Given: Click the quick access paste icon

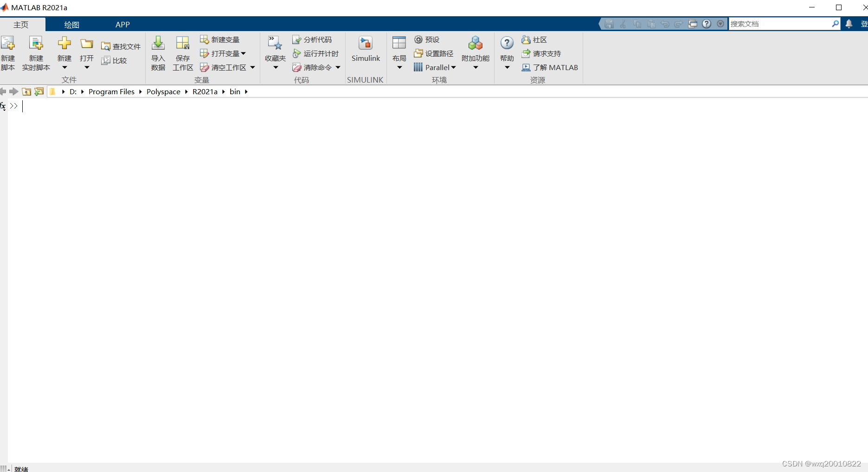Looking at the screenshot, I should [x=651, y=24].
